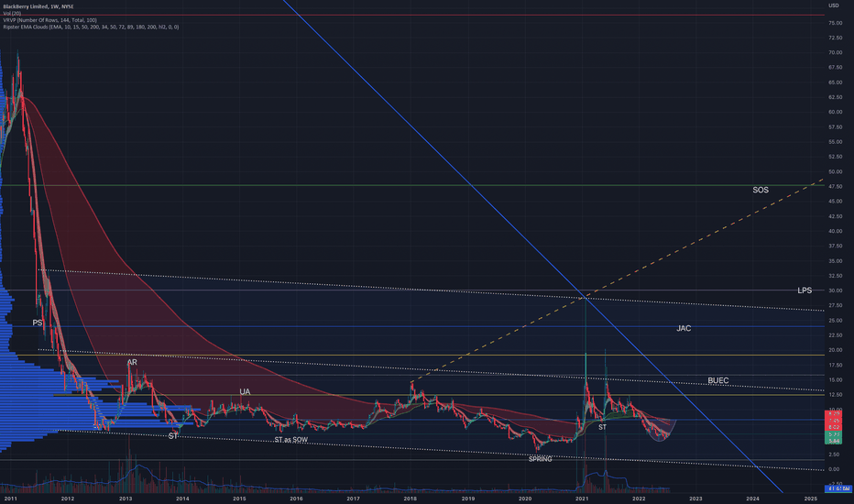854x504 pixels.
Task: Click the LPS text annotation
Action: click(x=805, y=290)
